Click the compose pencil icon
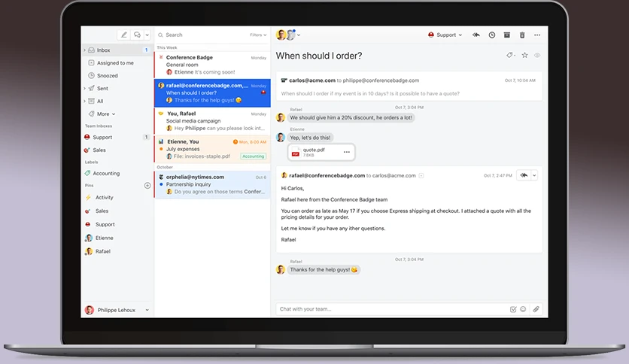The width and height of the screenshot is (629, 364). tap(124, 35)
